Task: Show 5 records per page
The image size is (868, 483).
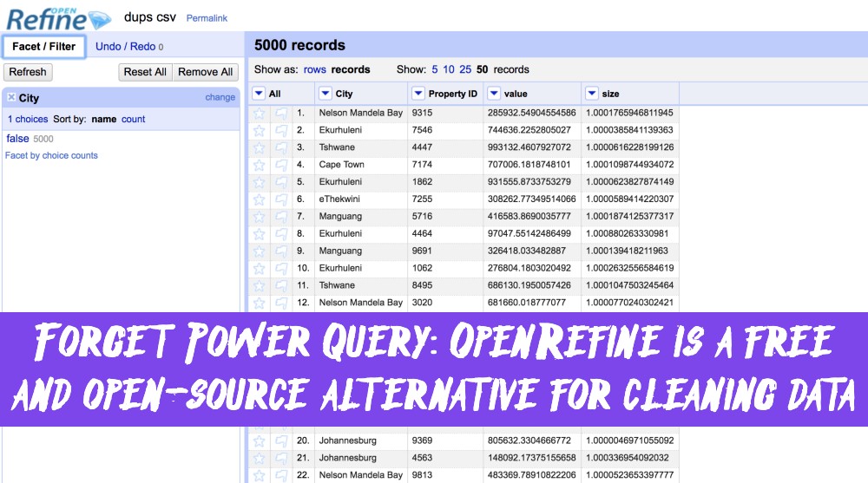Action: point(435,69)
